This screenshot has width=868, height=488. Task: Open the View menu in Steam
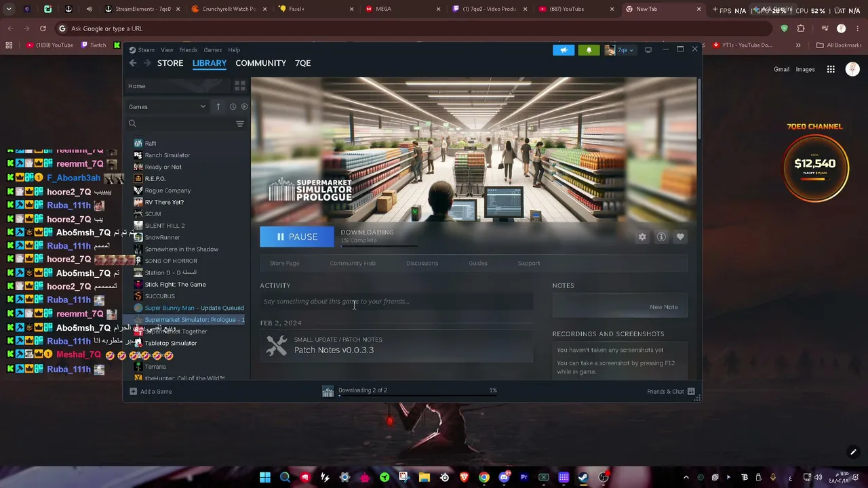point(167,50)
